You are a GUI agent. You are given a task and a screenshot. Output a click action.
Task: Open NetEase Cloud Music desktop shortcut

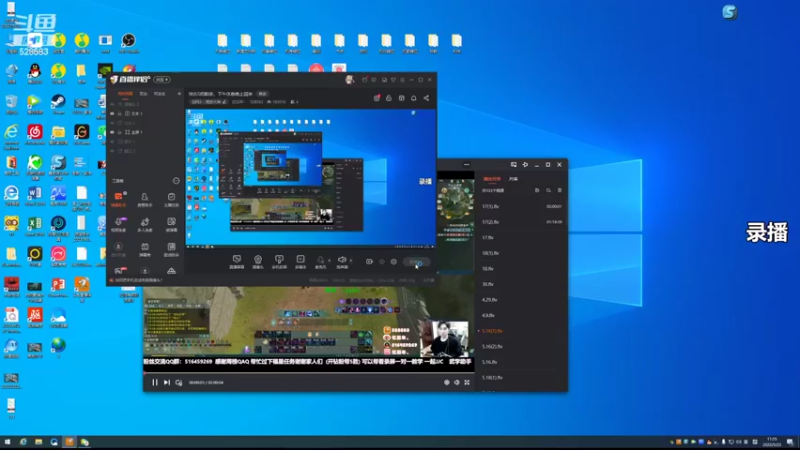click(35, 135)
